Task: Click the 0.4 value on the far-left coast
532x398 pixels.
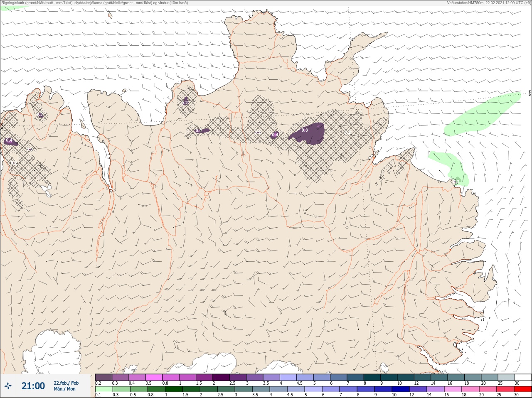Action: [9, 140]
